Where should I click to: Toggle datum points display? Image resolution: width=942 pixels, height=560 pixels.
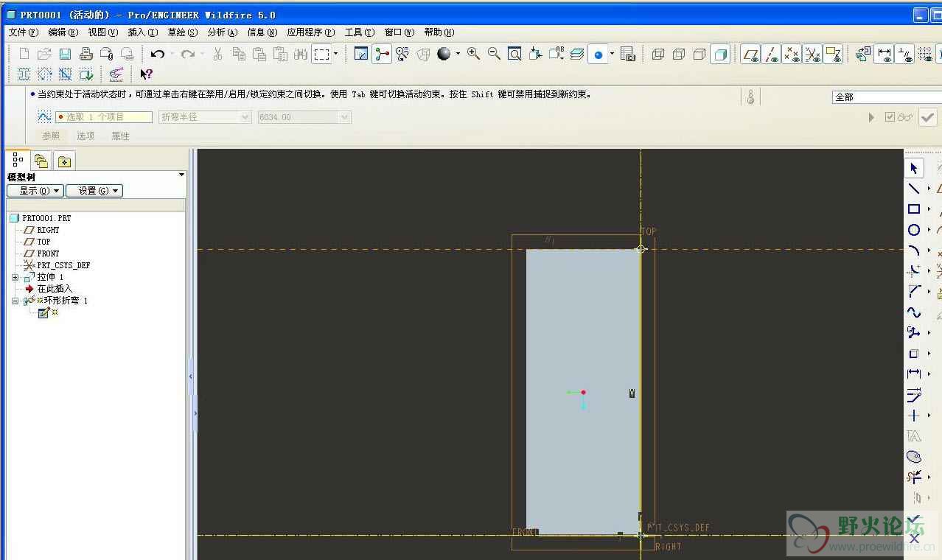(792, 54)
